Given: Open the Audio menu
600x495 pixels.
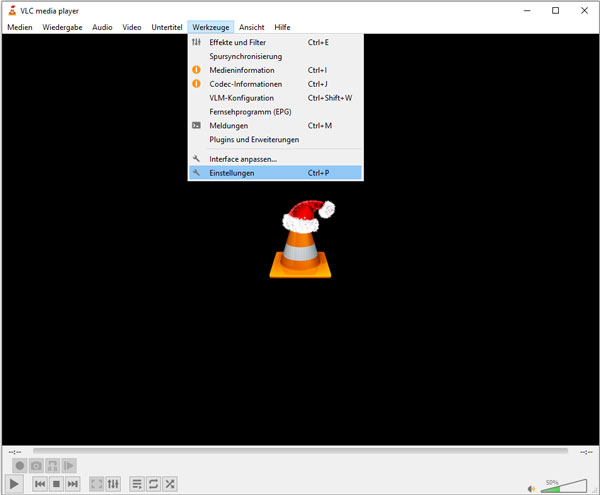Looking at the screenshot, I should (x=102, y=27).
